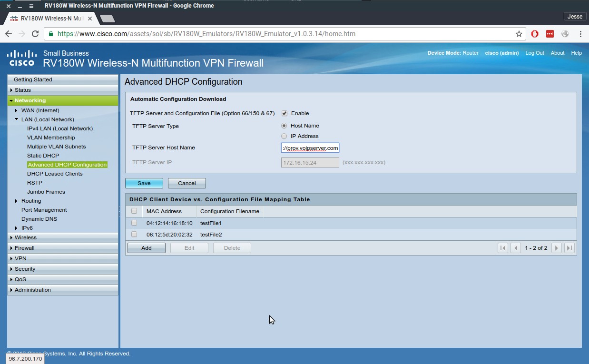This screenshot has width=589, height=364.
Task: Open the About link
Action: (x=558, y=53)
